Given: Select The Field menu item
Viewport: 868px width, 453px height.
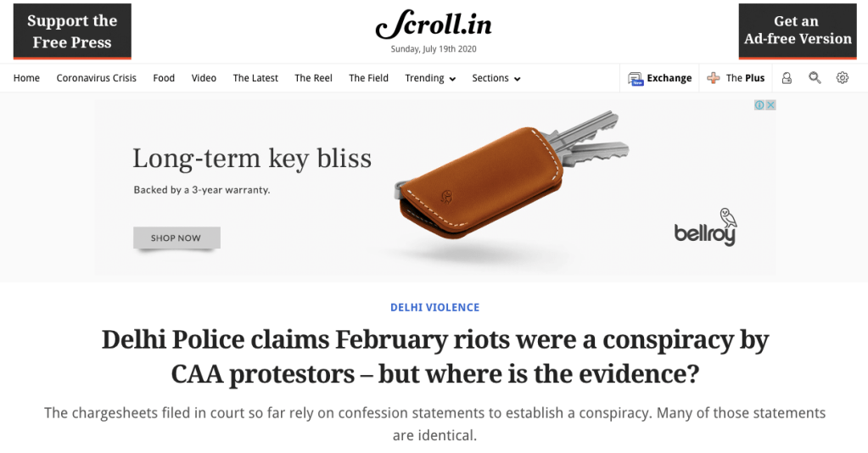Looking at the screenshot, I should coord(368,78).
